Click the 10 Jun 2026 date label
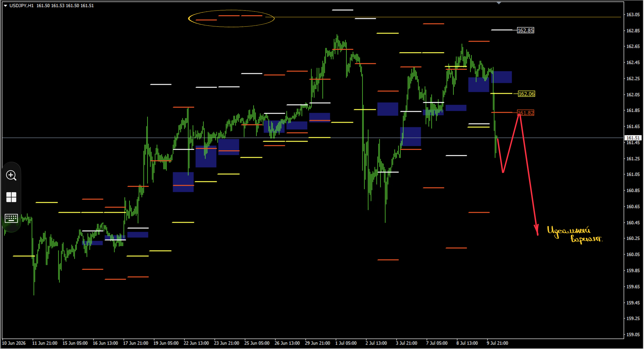The image size is (644, 349). point(14,343)
